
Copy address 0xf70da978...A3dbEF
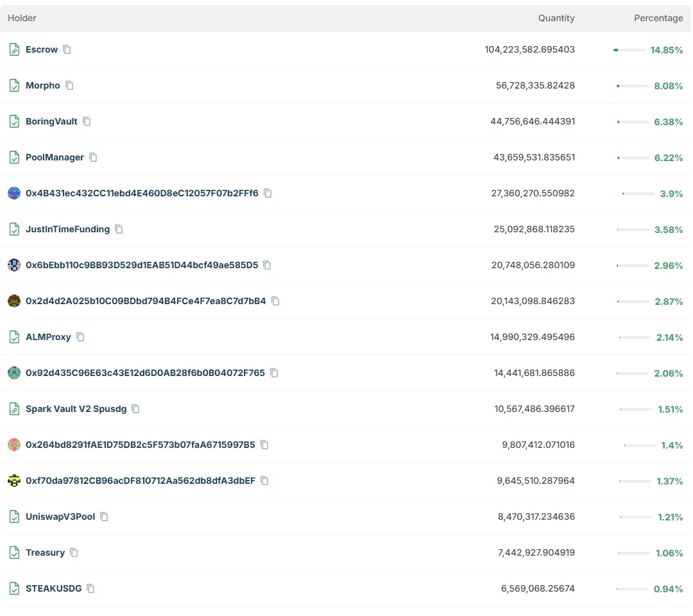pos(264,481)
